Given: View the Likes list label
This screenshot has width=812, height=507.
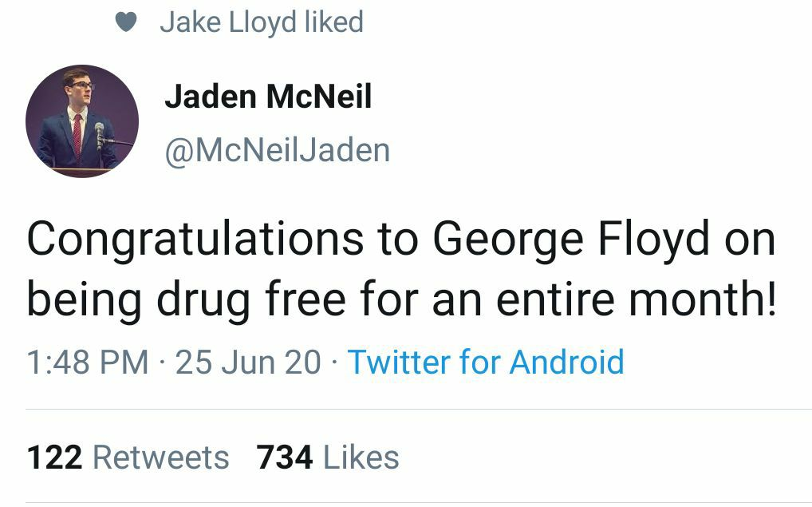Looking at the screenshot, I should tap(361, 458).
